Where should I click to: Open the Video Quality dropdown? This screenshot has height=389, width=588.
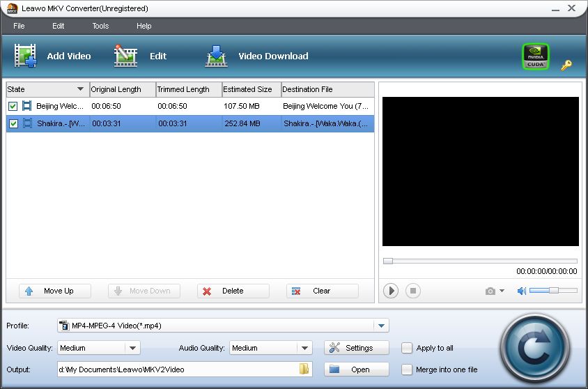click(x=132, y=348)
